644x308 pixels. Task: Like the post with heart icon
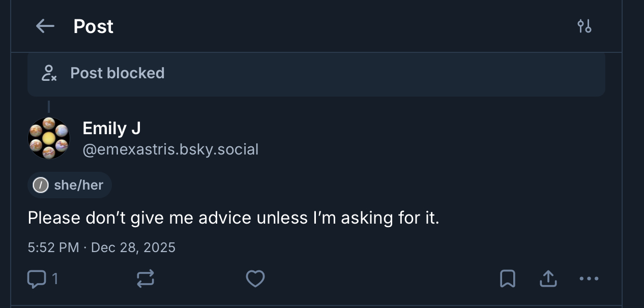pyautogui.click(x=255, y=279)
